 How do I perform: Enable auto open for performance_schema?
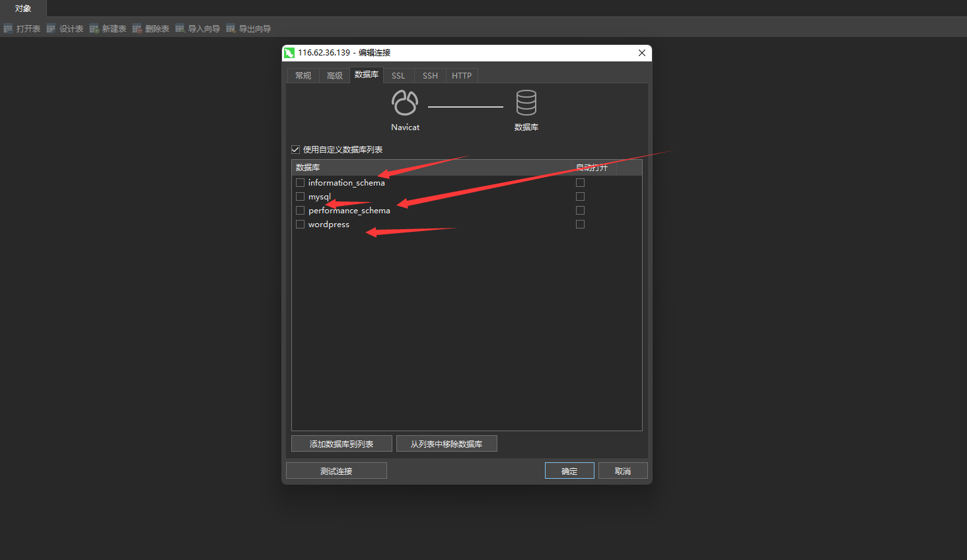coord(580,210)
